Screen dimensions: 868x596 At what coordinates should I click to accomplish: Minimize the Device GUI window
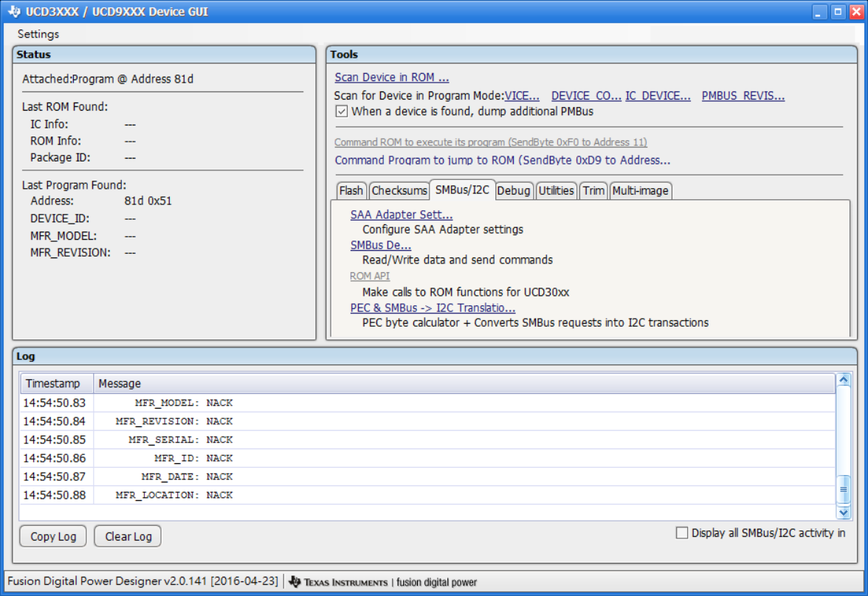tap(819, 12)
